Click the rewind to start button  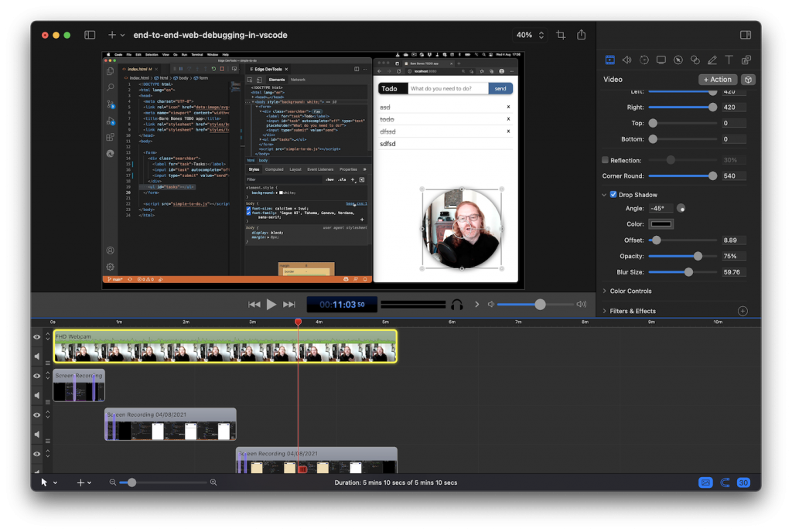254,305
